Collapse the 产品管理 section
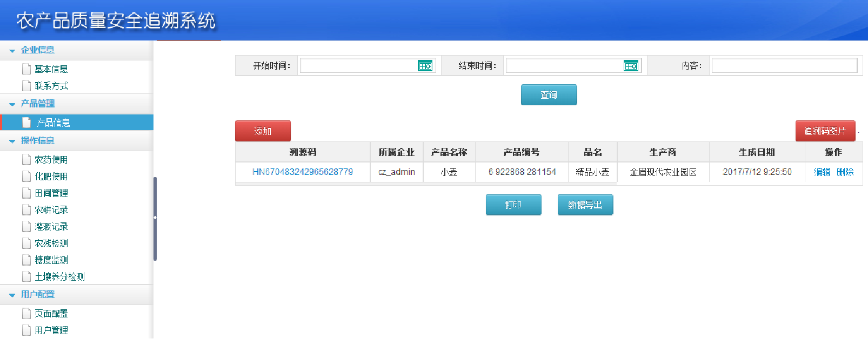 (x=12, y=104)
